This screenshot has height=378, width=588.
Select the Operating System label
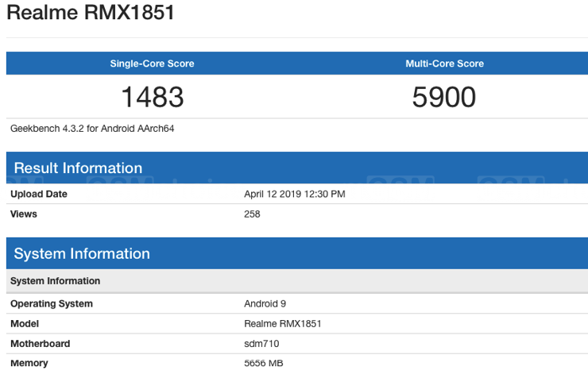pyautogui.click(x=52, y=304)
